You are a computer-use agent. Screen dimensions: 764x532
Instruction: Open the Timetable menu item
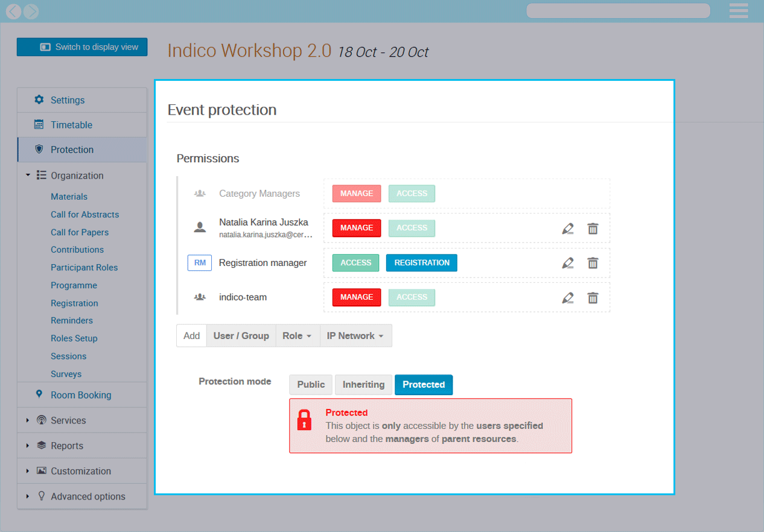coord(71,125)
